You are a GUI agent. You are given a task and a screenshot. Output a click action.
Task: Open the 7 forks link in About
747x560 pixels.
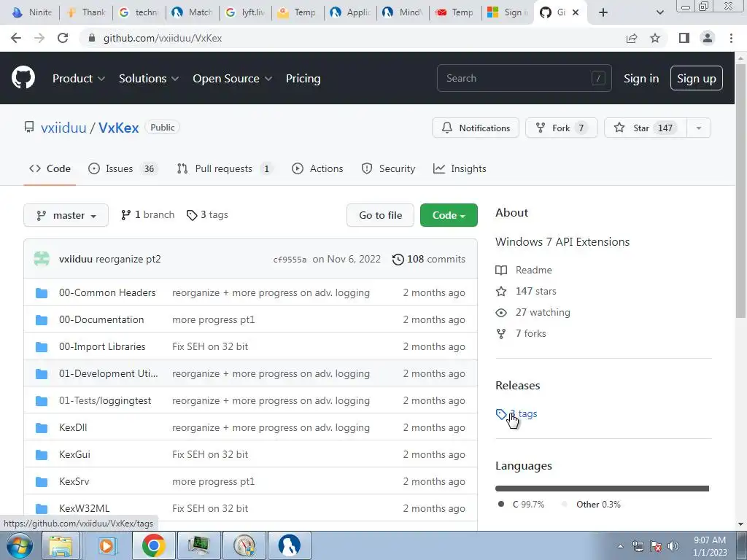pyautogui.click(x=521, y=333)
